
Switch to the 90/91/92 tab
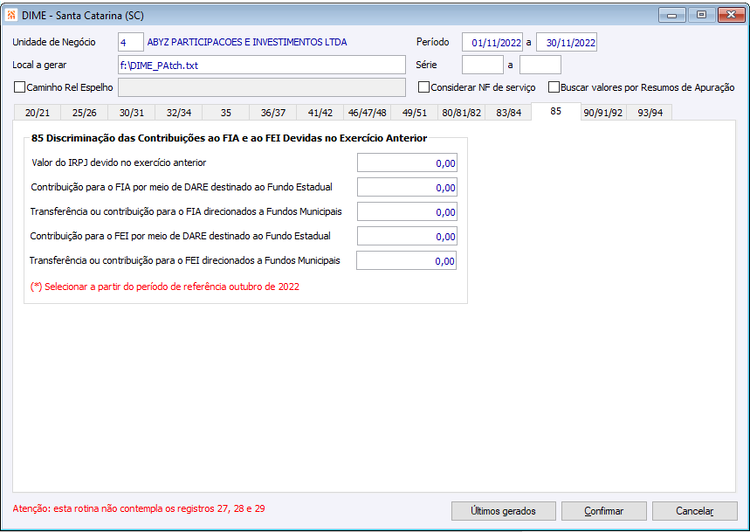[603, 112]
